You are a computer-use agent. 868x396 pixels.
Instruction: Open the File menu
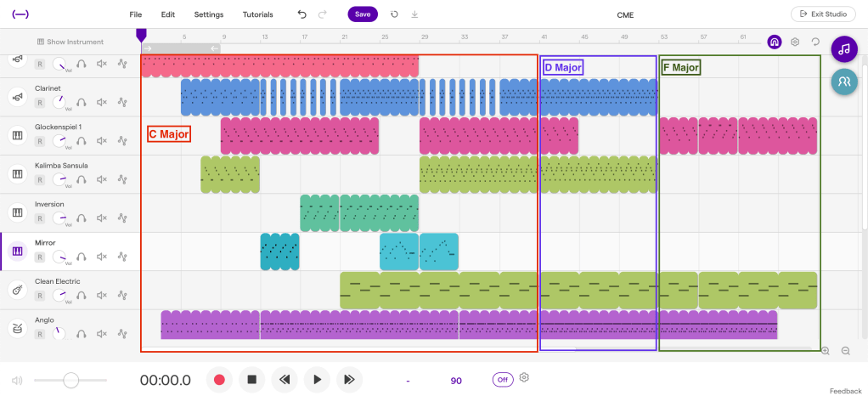tap(136, 14)
